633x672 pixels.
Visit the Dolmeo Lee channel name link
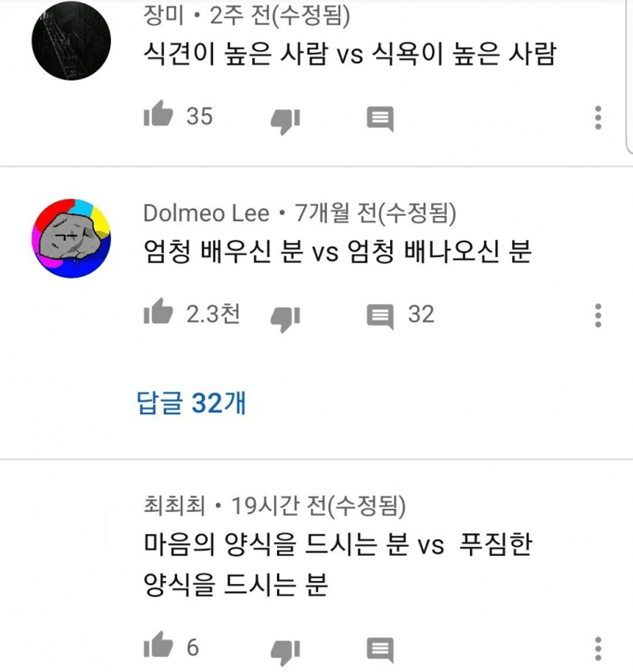[x=206, y=214]
